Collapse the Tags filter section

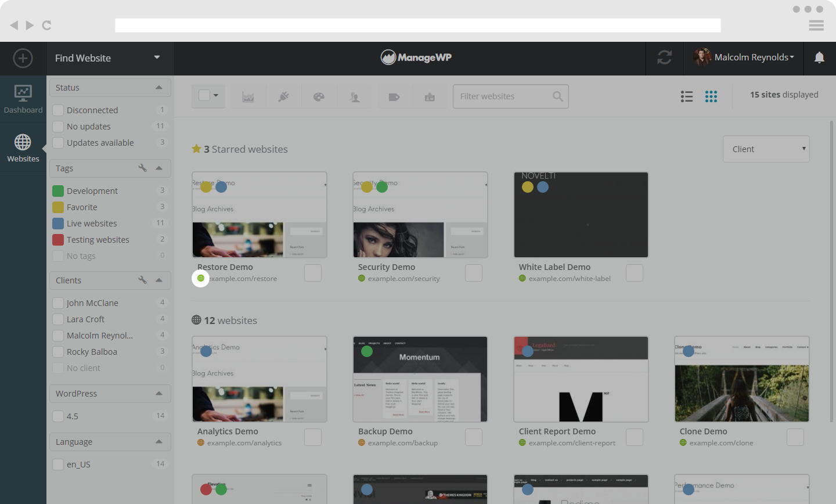tap(159, 168)
